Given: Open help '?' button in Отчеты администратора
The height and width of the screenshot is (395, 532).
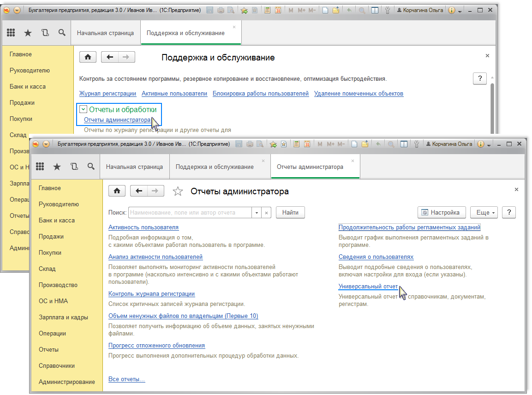Looking at the screenshot, I should click(x=509, y=212).
